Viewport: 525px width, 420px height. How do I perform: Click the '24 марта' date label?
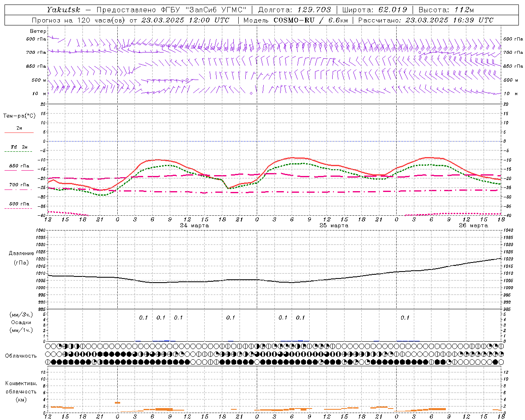[194, 225]
